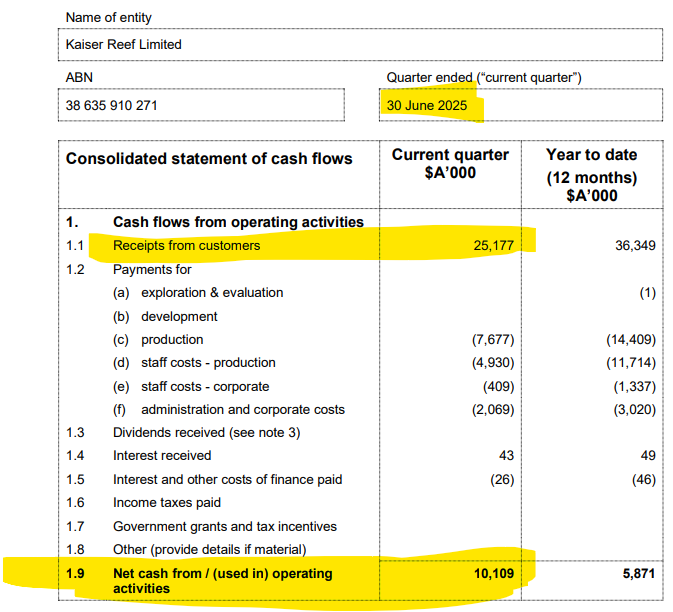Click the Government grants and tax incentives label

coord(224,527)
